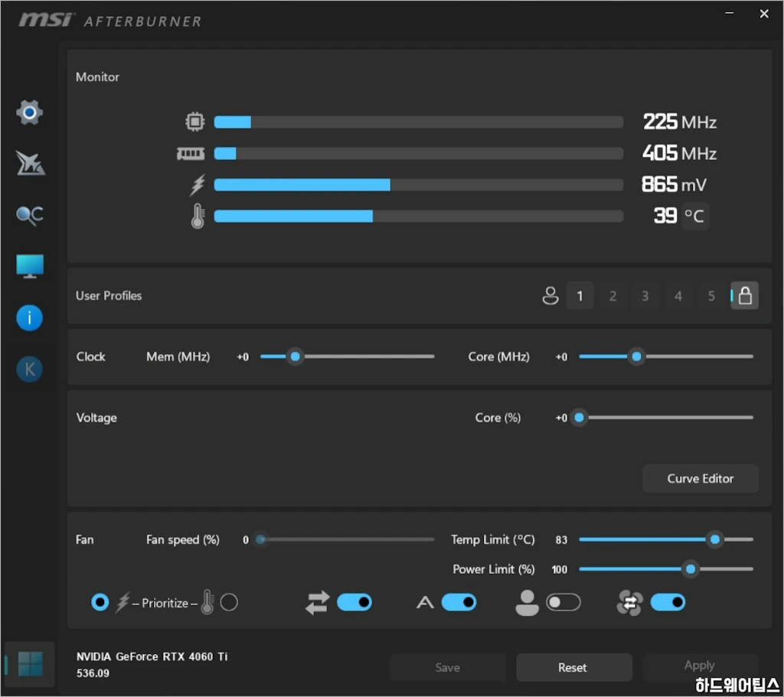
Task: Click the Temp Limit value 83
Action: (561, 539)
